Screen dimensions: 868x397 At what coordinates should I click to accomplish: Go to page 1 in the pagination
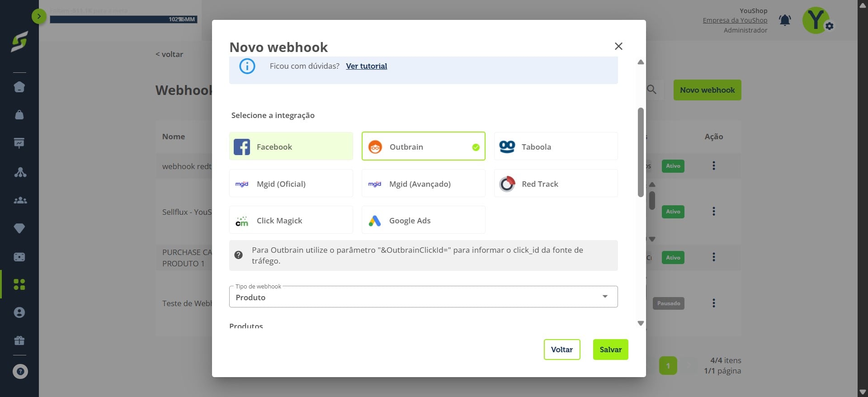pos(668,366)
